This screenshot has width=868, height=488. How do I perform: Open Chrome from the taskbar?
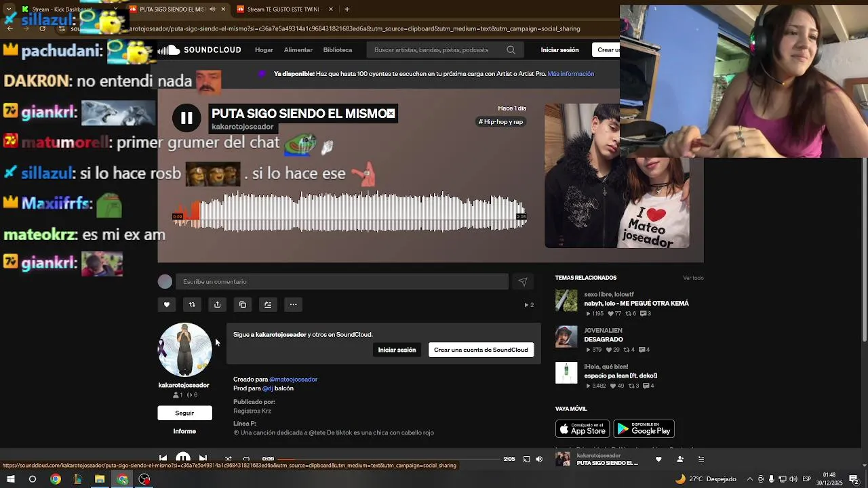[x=56, y=479]
